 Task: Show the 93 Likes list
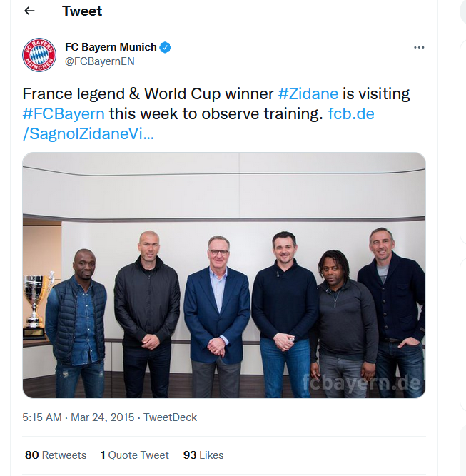point(203,455)
